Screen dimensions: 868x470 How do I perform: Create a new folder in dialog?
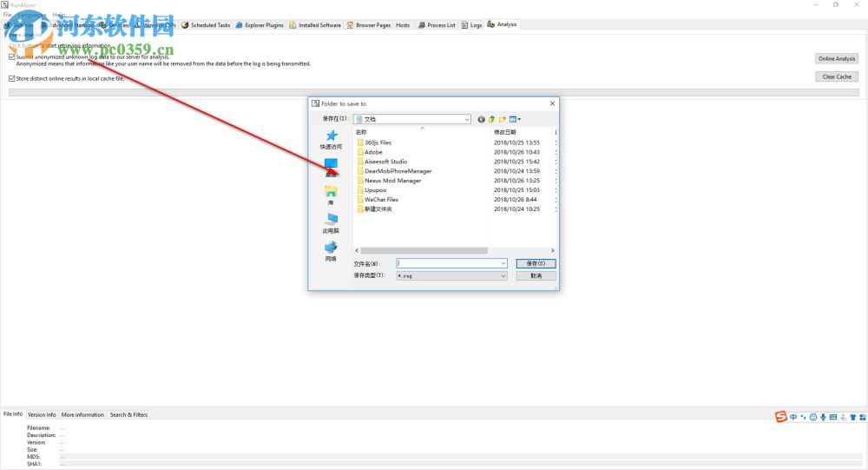pos(502,119)
